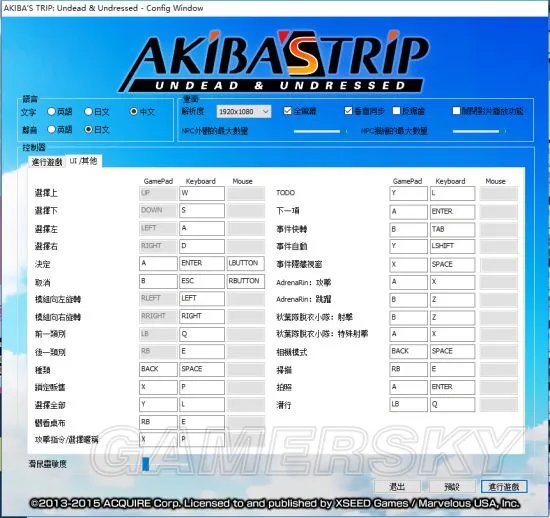Click the Keyboard Q field for 滑行
The height and width of the screenshot is (518, 550).
tap(452, 404)
